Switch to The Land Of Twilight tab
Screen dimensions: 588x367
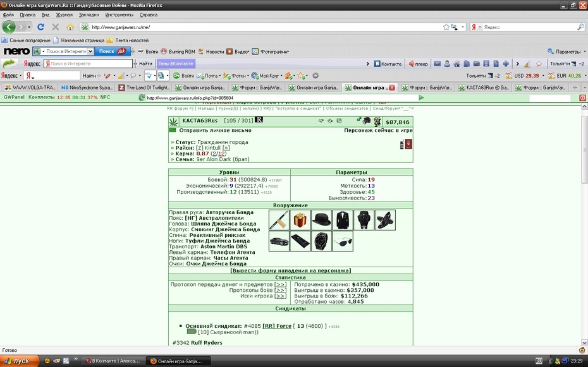144,87
